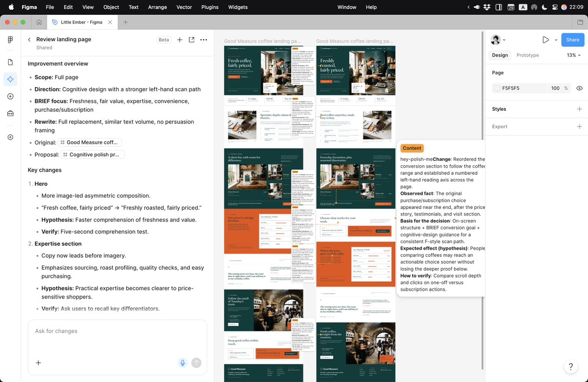
Task: Present the prototype with play icon
Action: coord(546,40)
